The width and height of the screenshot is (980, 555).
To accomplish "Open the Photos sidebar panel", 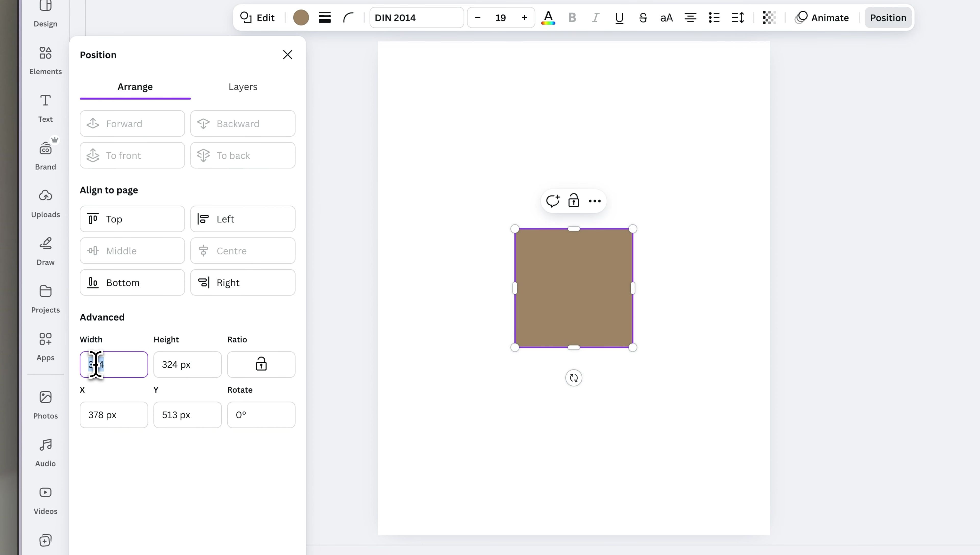I will pos(45,405).
